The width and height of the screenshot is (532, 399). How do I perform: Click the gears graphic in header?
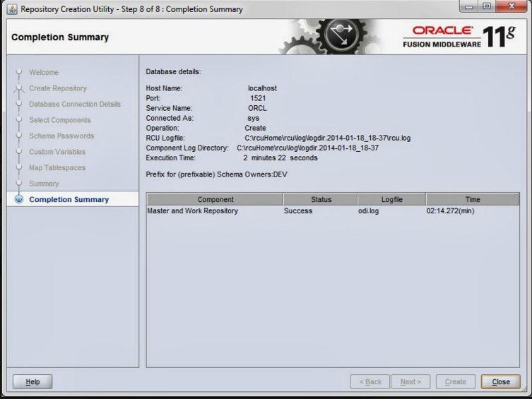coord(331,37)
